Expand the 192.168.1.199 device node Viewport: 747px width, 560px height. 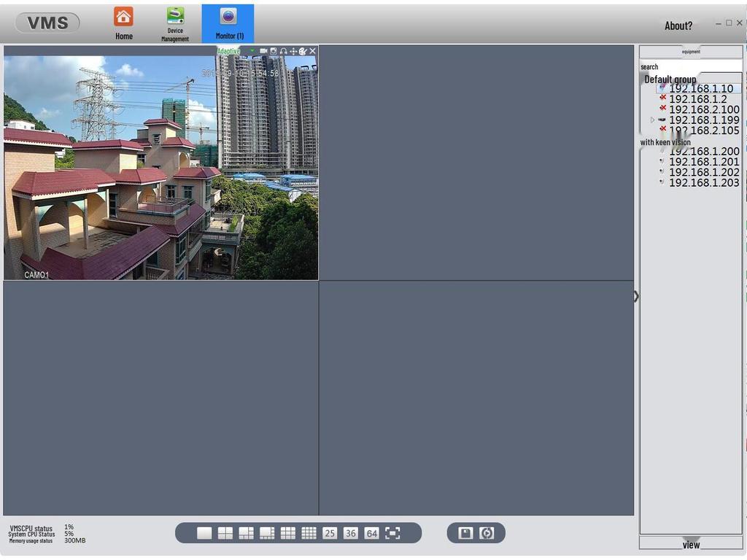pyautogui.click(x=653, y=120)
